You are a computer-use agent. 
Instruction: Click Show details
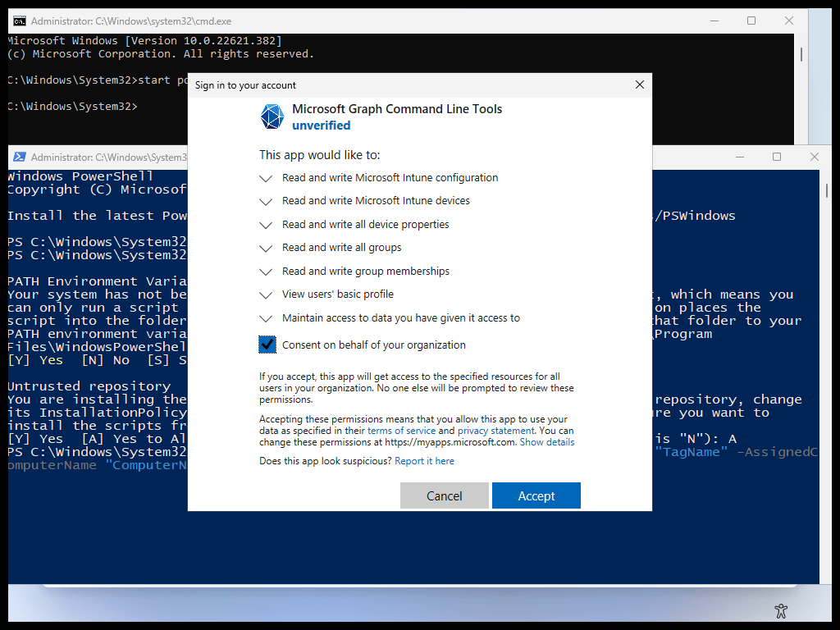(547, 441)
